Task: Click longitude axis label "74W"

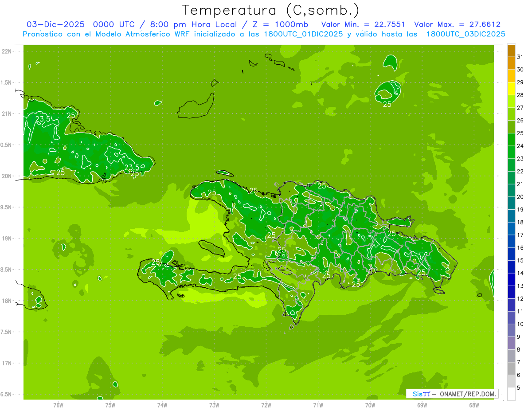Action: point(162,405)
